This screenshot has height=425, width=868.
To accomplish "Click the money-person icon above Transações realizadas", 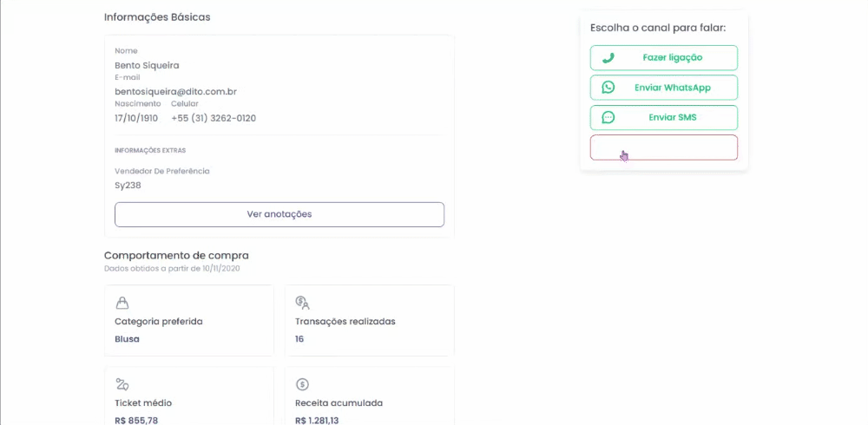I will pyautogui.click(x=302, y=303).
